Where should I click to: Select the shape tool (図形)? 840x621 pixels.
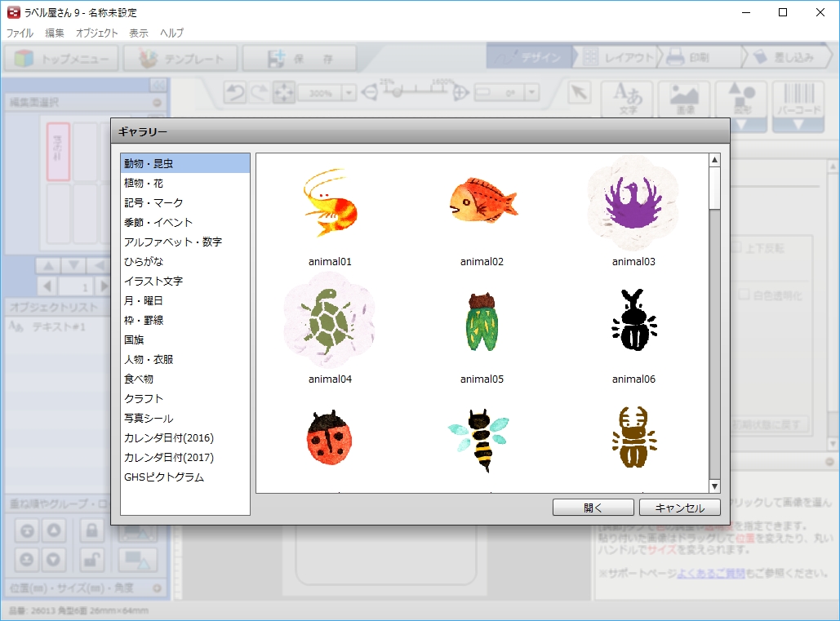click(743, 96)
